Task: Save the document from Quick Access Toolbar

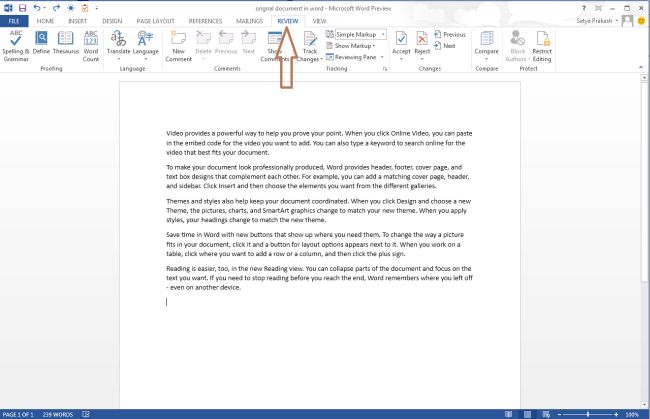Action: 22,7
